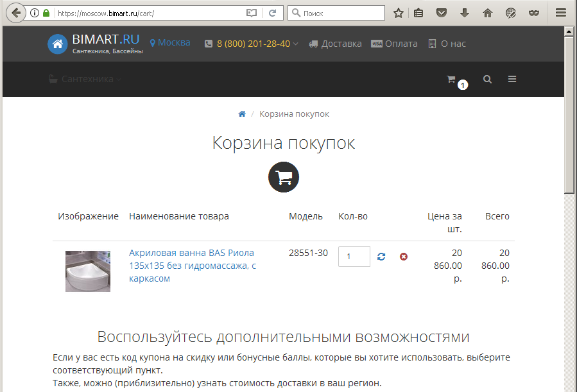Open site search magnifier icon
This screenshot has width=577, height=392.
point(488,80)
